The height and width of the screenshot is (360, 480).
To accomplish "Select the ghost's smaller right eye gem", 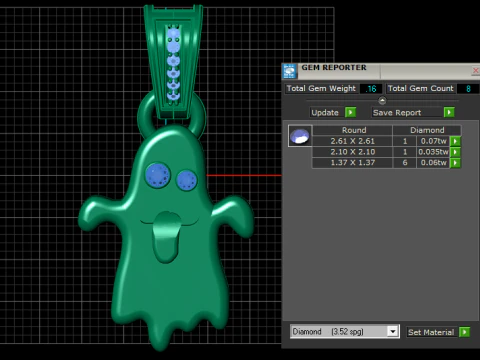I will [187, 180].
